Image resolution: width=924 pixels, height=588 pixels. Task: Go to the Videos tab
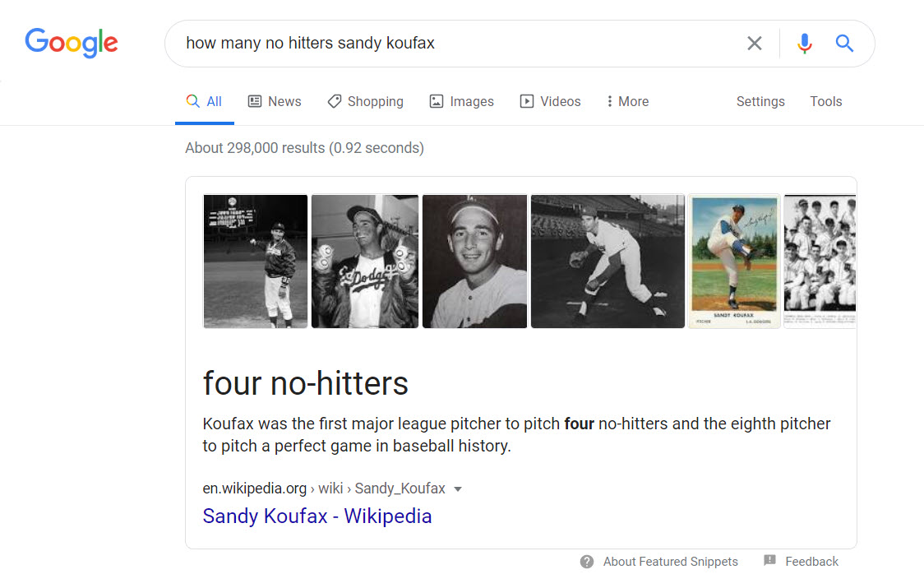point(550,101)
